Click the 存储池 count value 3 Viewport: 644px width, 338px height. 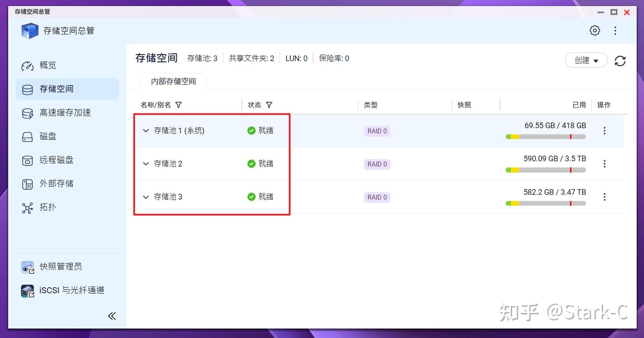[215, 58]
